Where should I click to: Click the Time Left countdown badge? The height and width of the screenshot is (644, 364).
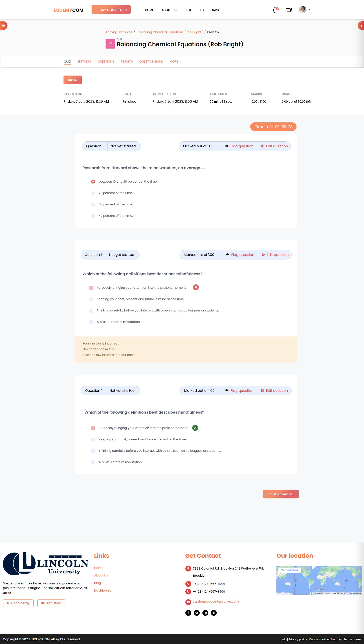[273, 127]
